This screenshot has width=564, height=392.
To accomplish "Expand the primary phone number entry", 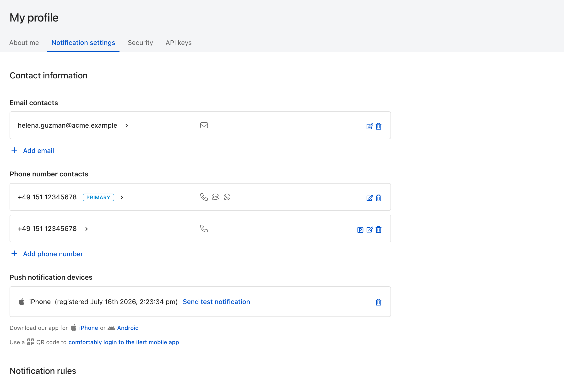I will 122,197.
